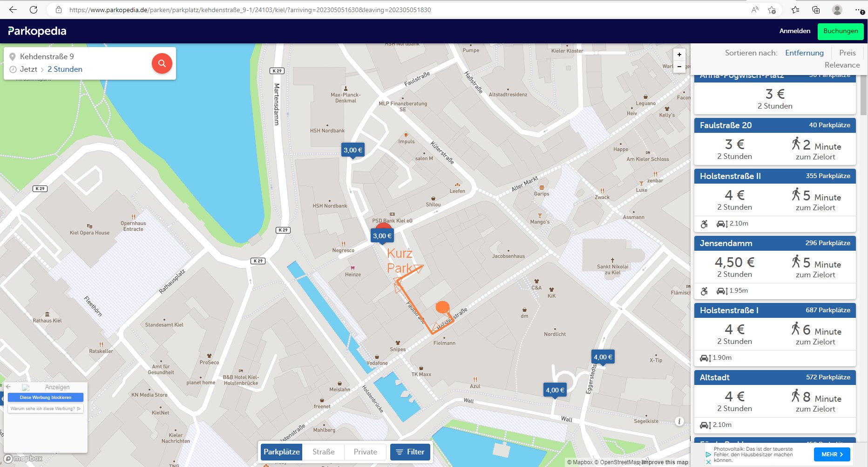
Task: Sort results by Entfernung
Action: coord(804,53)
